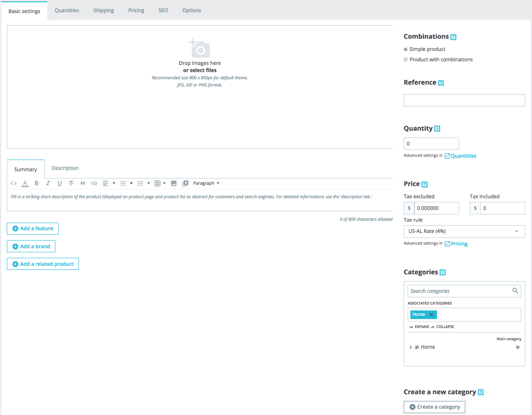Insert an image via the editor toolbar
Viewport: 532px width, 415px height.
click(x=173, y=183)
